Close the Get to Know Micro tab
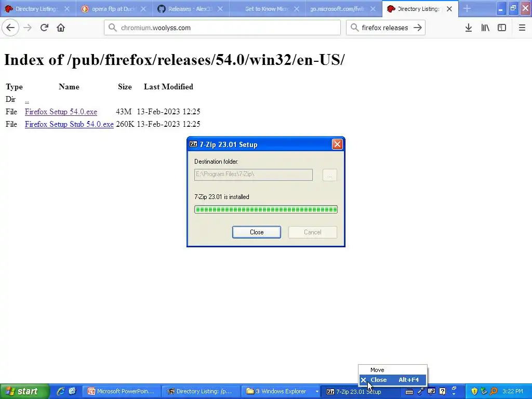This screenshot has height=399, width=532. 297,9
